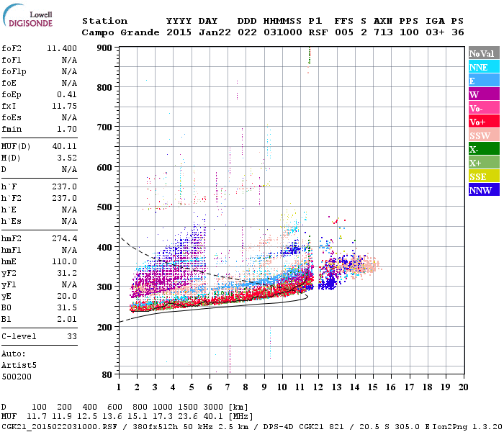
Task: Click the 031000 time value
Action: 282,32
